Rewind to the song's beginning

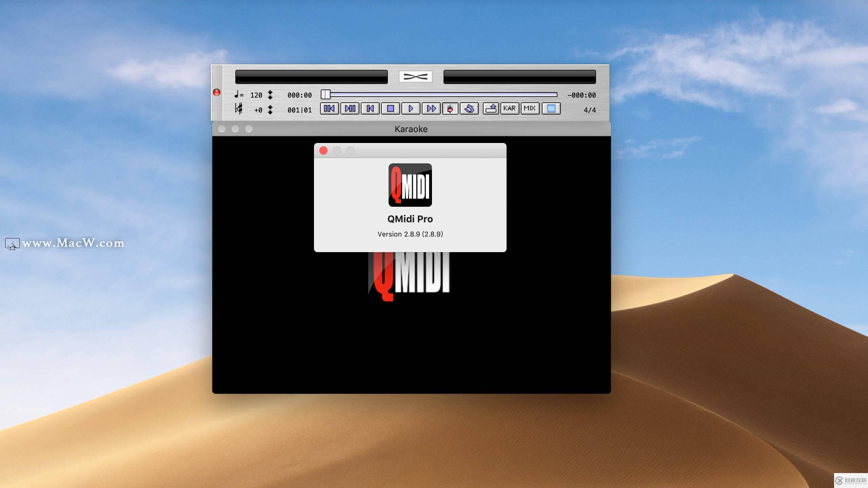(x=370, y=108)
